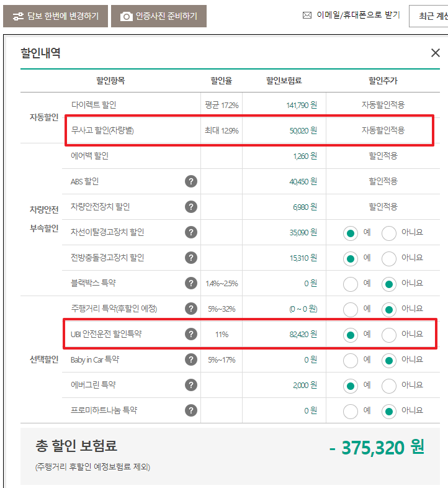
Task: Select 예 for 주행거리 특약
Action: click(351, 310)
